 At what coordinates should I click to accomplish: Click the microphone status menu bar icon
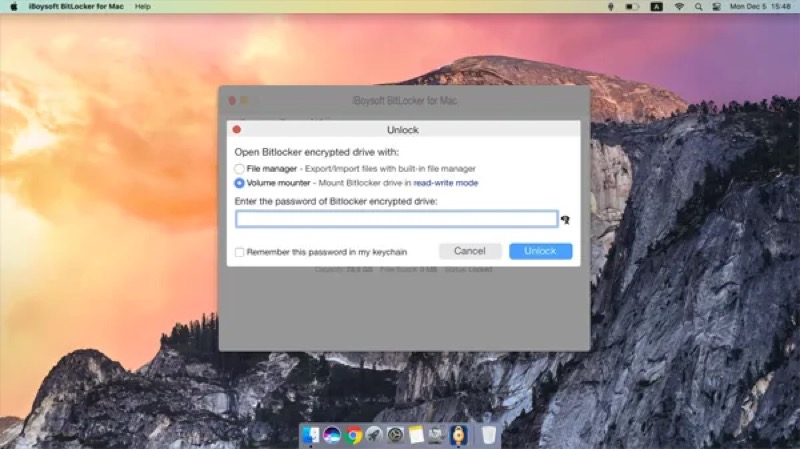point(610,7)
